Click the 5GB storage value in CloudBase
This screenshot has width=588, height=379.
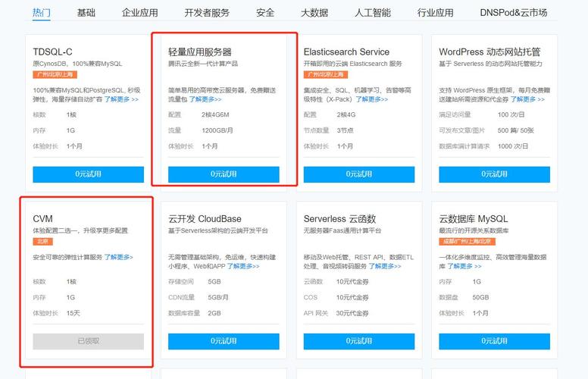coord(214,282)
